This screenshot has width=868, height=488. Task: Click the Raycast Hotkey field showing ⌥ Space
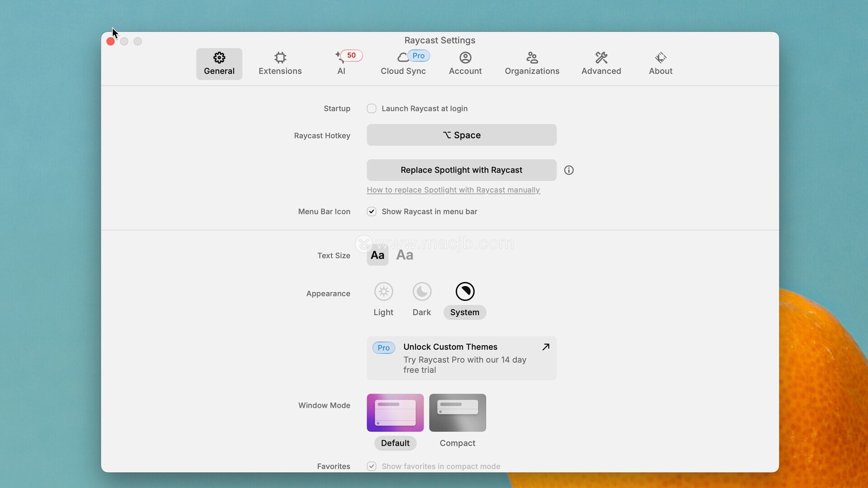tap(462, 135)
